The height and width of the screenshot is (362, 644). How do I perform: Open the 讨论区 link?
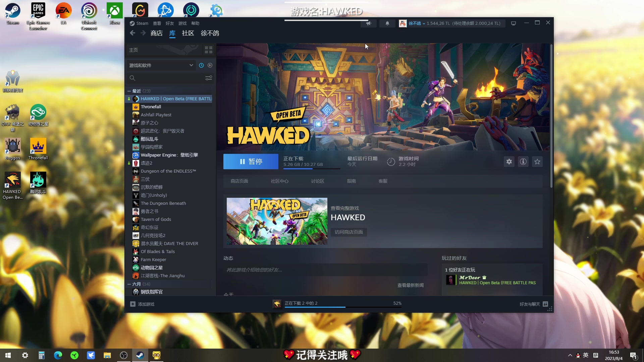coord(318,181)
